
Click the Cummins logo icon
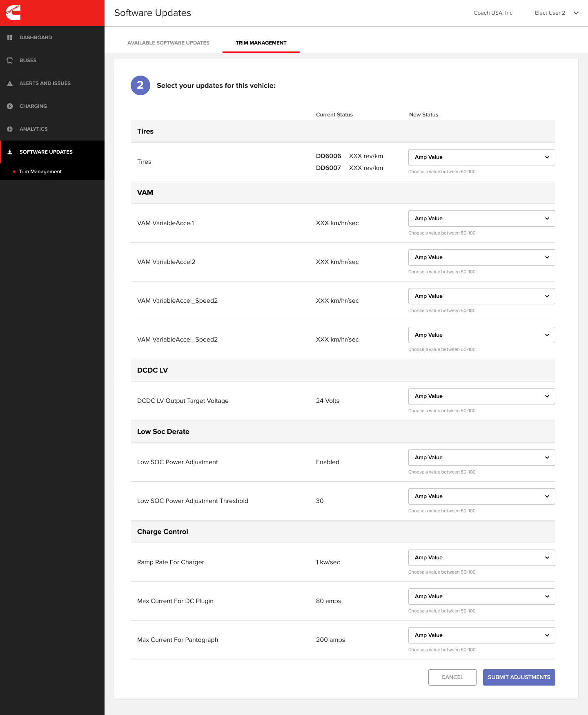pyautogui.click(x=13, y=13)
